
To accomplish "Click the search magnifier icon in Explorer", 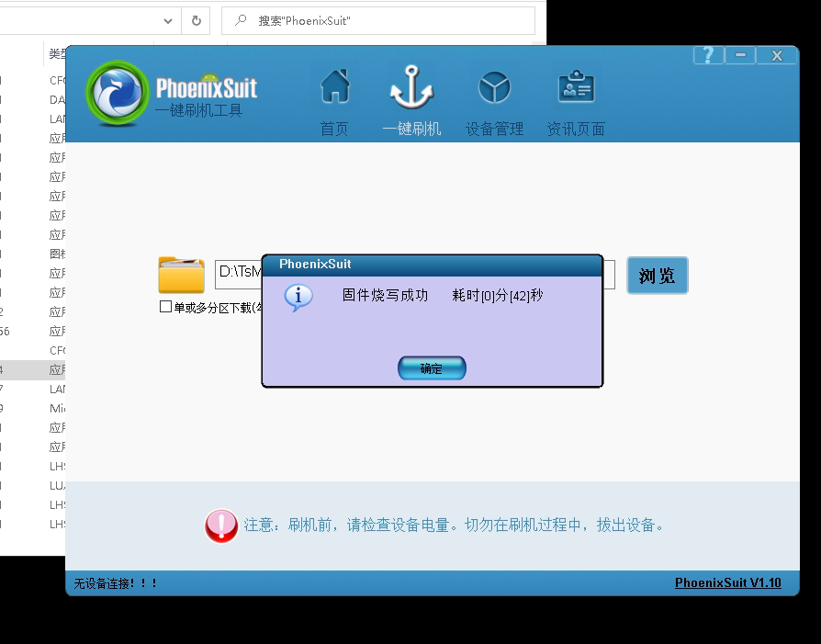I will (241, 20).
